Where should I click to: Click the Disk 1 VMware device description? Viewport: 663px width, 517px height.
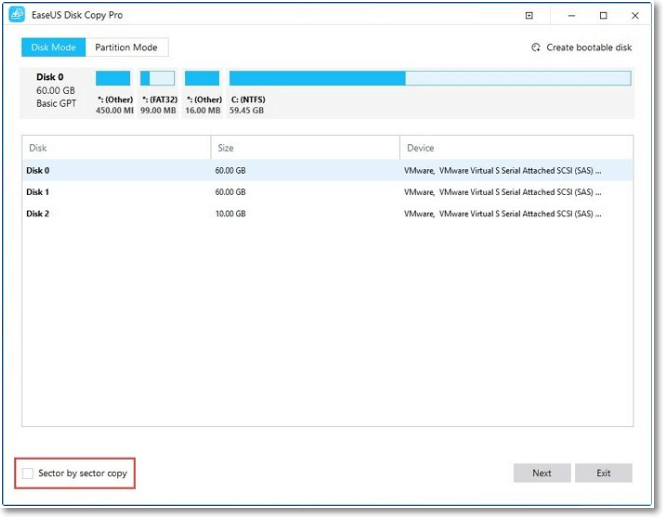click(502, 192)
